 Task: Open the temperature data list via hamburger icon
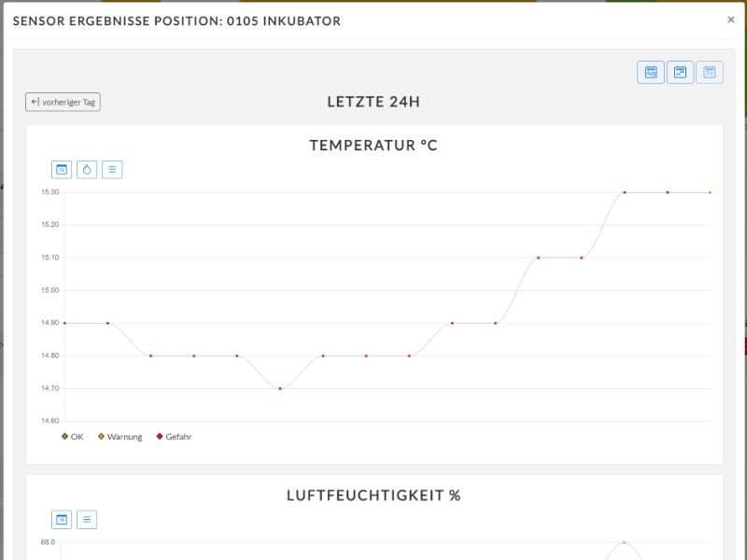(112, 169)
